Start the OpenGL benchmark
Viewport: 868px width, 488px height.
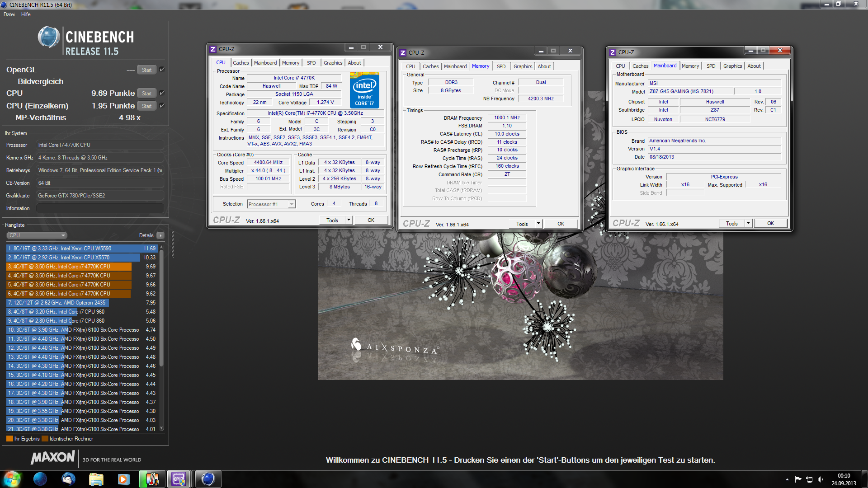(147, 70)
